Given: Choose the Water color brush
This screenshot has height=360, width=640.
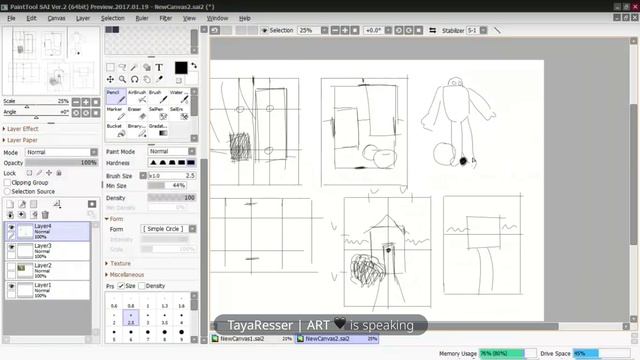Looking at the screenshot, I should [x=180, y=97].
